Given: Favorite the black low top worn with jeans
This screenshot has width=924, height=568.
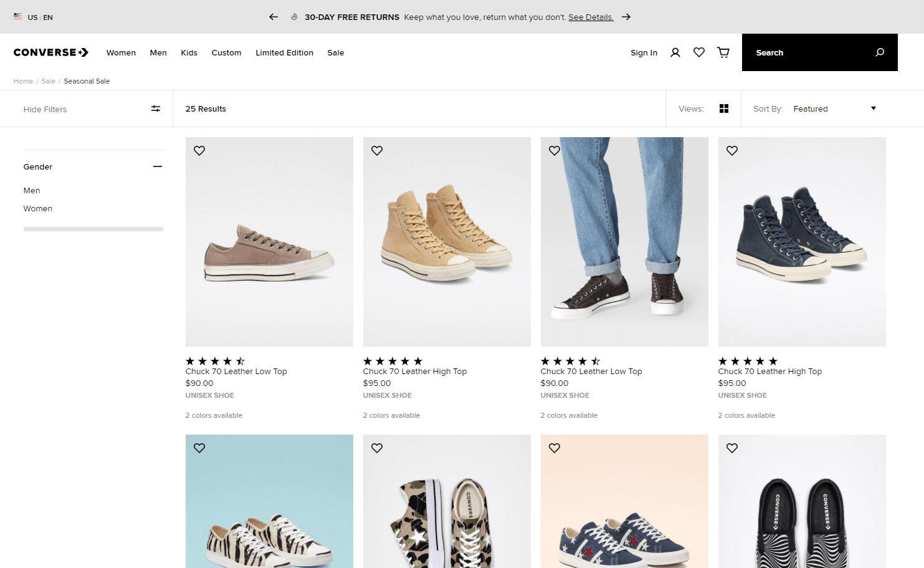Looking at the screenshot, I should pyautogui.click(x=555, y=150).
